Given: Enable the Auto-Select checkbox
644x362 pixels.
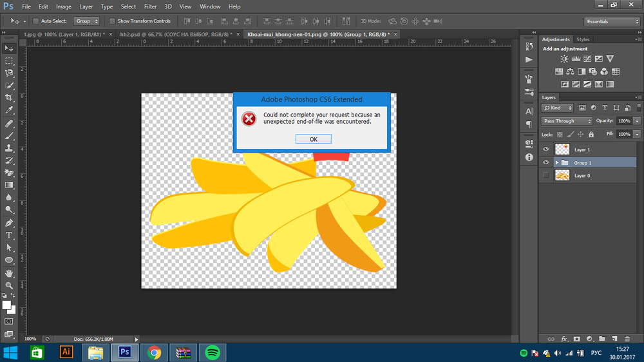Looking at the screenshot, I should click(35, 21).
